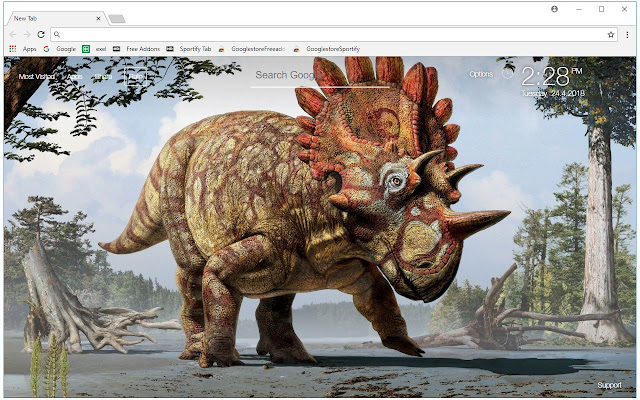Maximize the Chrome window
This screenshot has height=400, width=640.
click(x=601, y=9)
